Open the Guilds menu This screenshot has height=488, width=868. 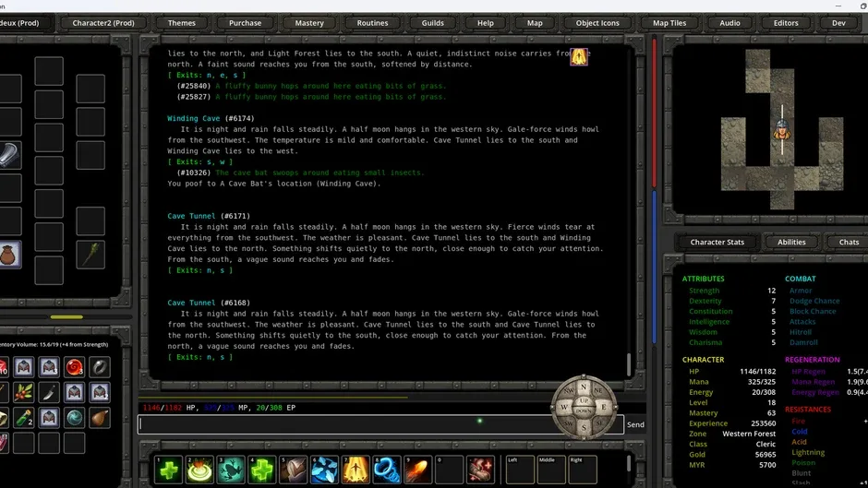pos(432,23)
